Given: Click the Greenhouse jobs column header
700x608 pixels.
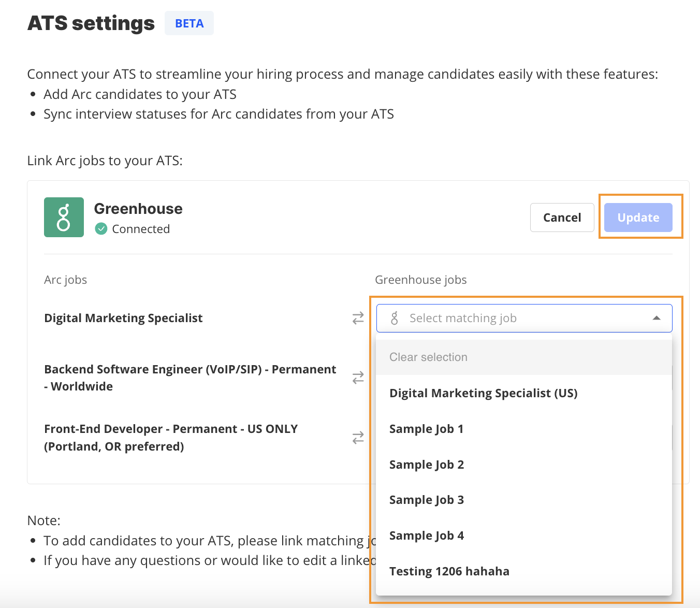Looking at the screenshot, I should coord(421,280).
